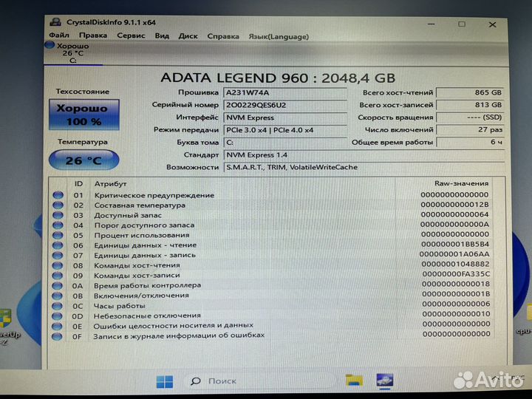Open the Сервис menu
This screenshot has width=532, height=399.
point(131,35)
